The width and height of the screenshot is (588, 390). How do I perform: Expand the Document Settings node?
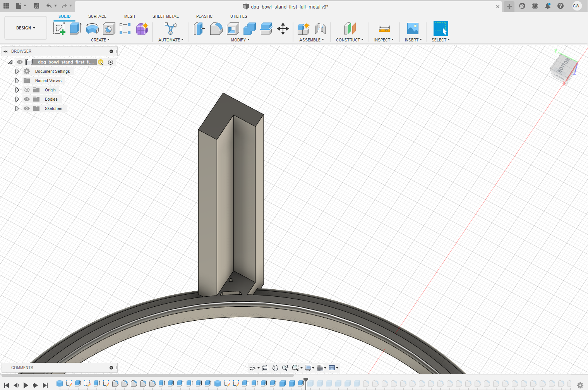[17, 71]
